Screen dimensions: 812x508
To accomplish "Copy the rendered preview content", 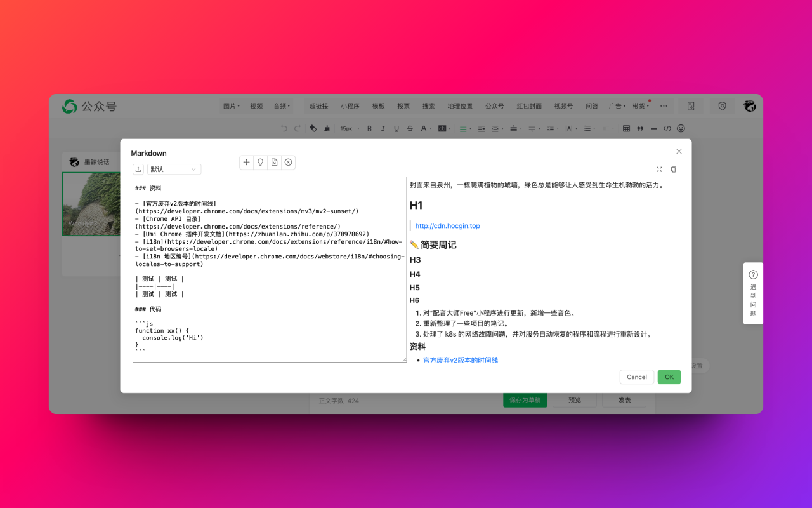I will click(x=674, y=170).
